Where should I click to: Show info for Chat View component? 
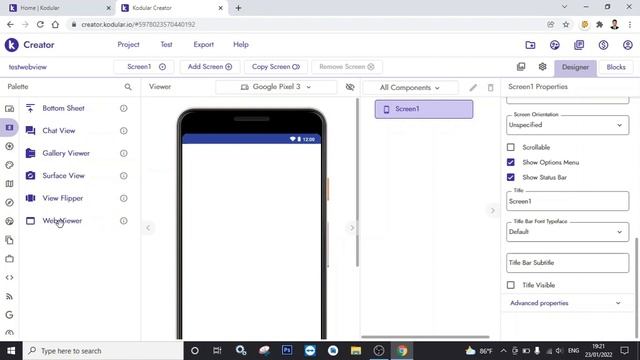click(x=123, y=131)
